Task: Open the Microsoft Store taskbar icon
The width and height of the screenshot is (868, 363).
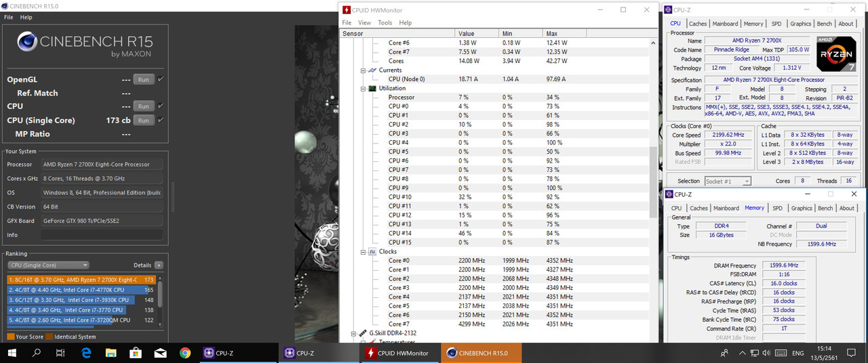Action: tap(135, 353)
